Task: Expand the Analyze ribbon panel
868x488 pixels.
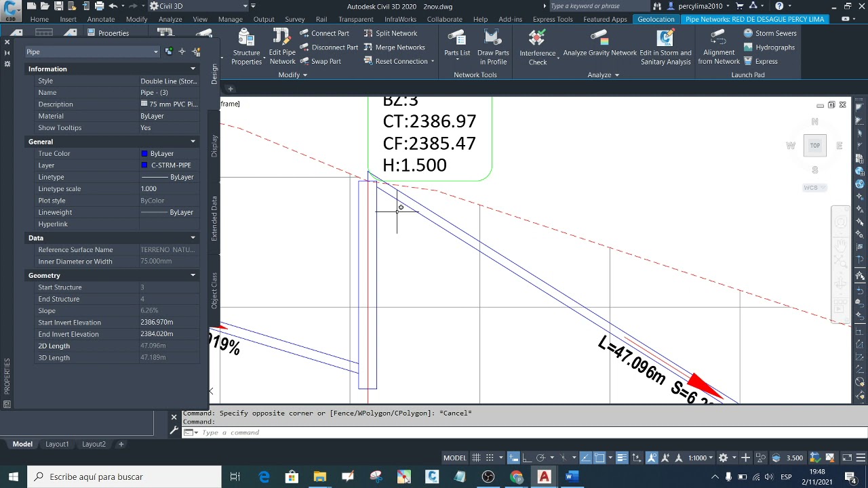Action: [x=603, y=75]
